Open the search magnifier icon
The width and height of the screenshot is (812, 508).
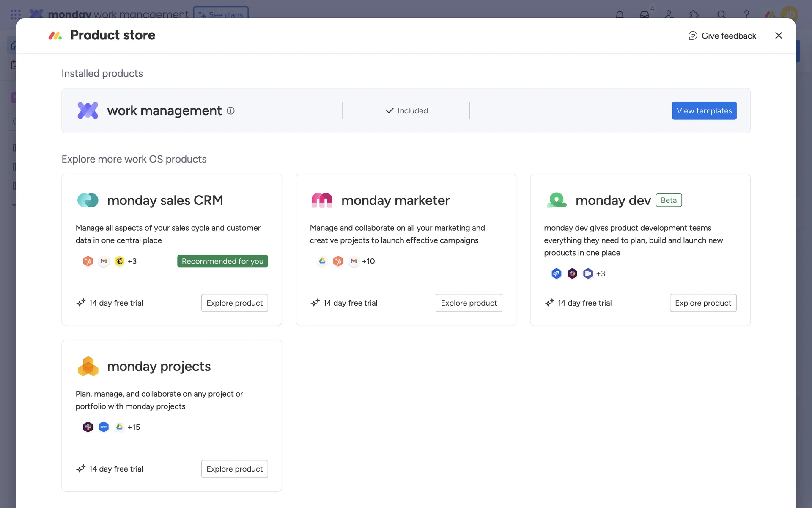pyautogui.click(x=721, y=14)
